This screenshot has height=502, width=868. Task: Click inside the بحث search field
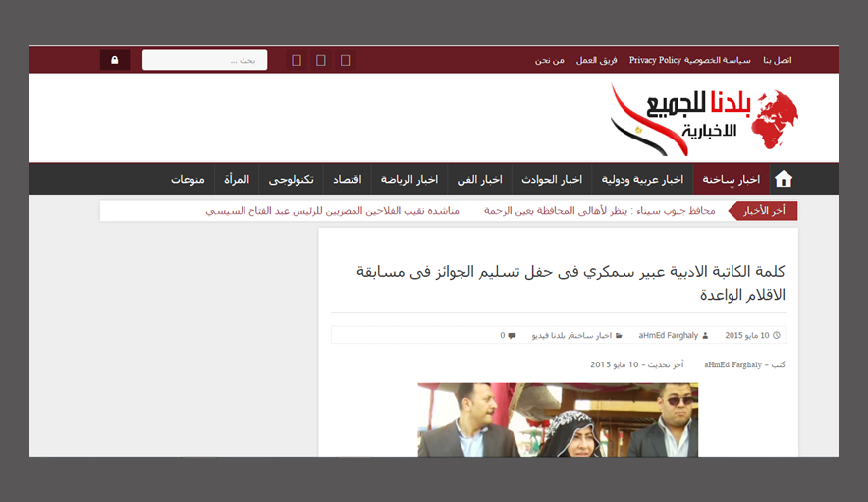click(x=204, y=60)
